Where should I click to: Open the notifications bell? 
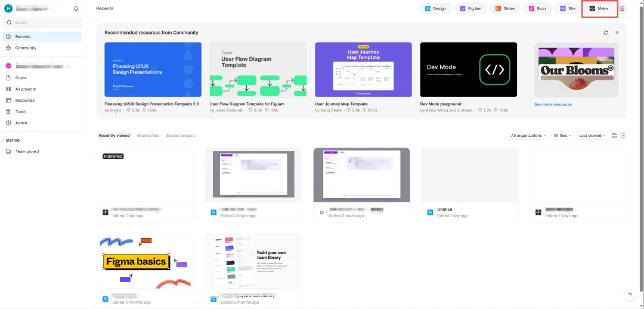[x=76, y=8]
